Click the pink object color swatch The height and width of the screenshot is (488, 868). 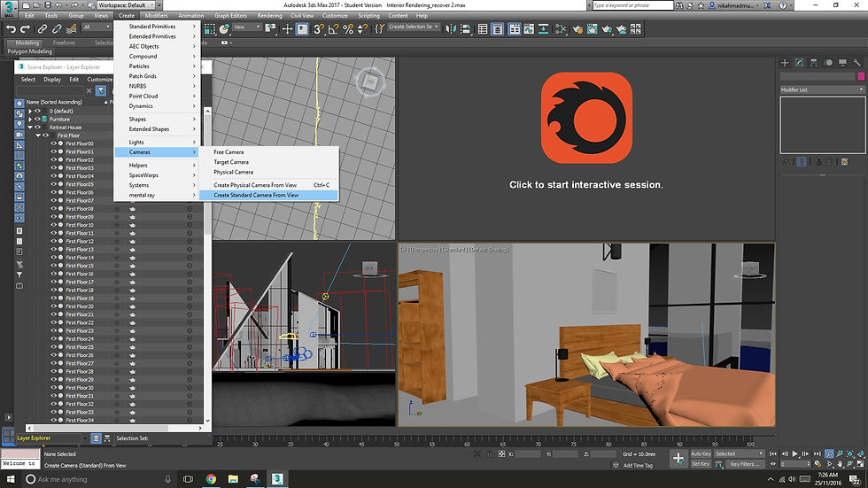[x=861, y=76]
